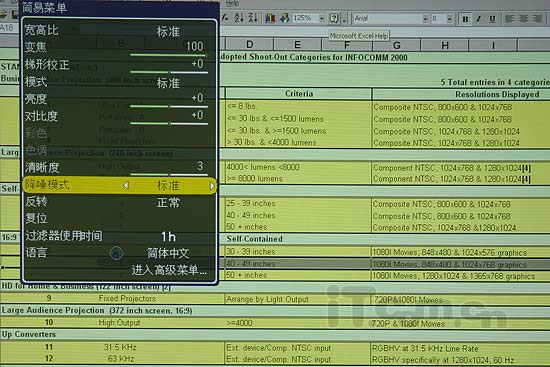Select column header D
550x367 pixels.
pos(249,45)
